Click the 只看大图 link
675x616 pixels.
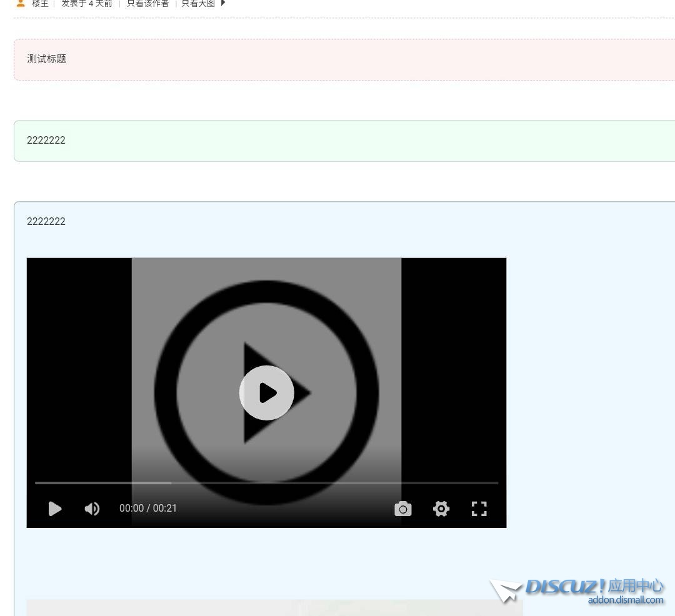click(198, 4)
